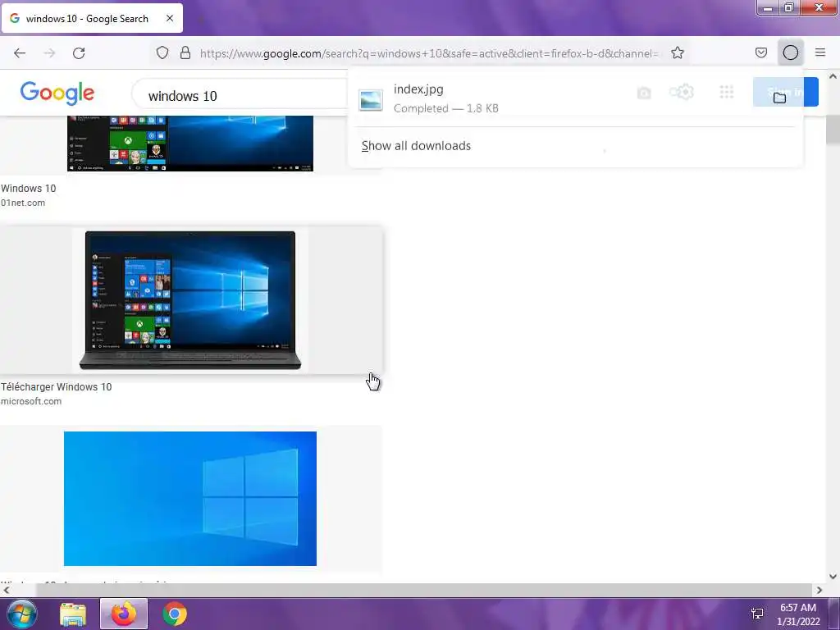Click the Télécharger Windows 10 caption
Screen dimensions: 840x630
57,387
